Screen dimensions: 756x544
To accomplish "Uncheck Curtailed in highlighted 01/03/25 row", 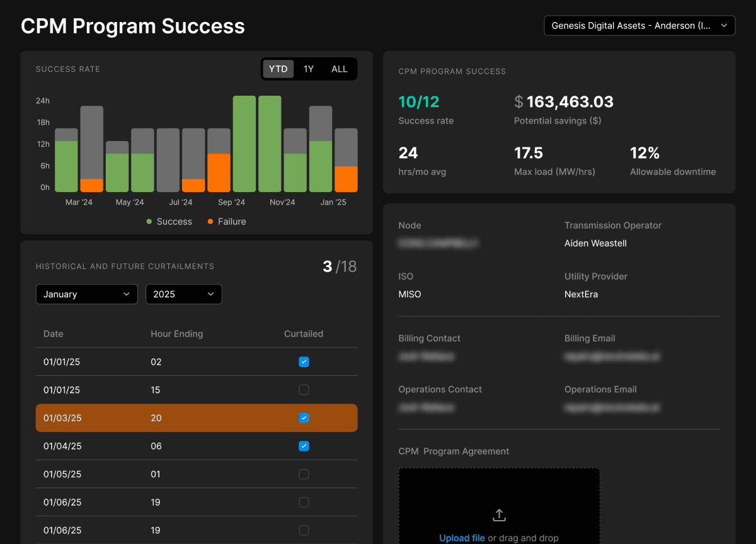I will pos(304,418).
